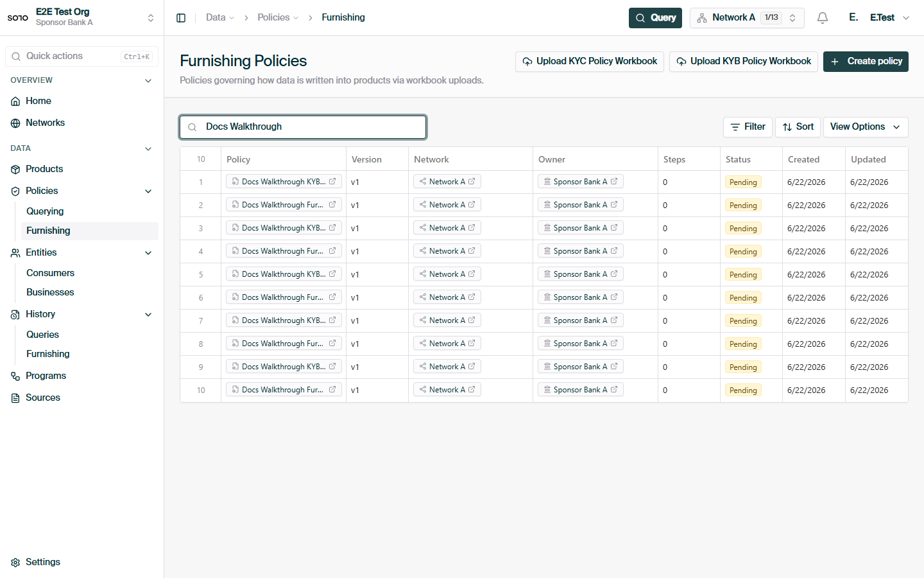The width and height of the screenshot is (924, 578).
Task: Click the Products cube icon
Action: [15, 170]
